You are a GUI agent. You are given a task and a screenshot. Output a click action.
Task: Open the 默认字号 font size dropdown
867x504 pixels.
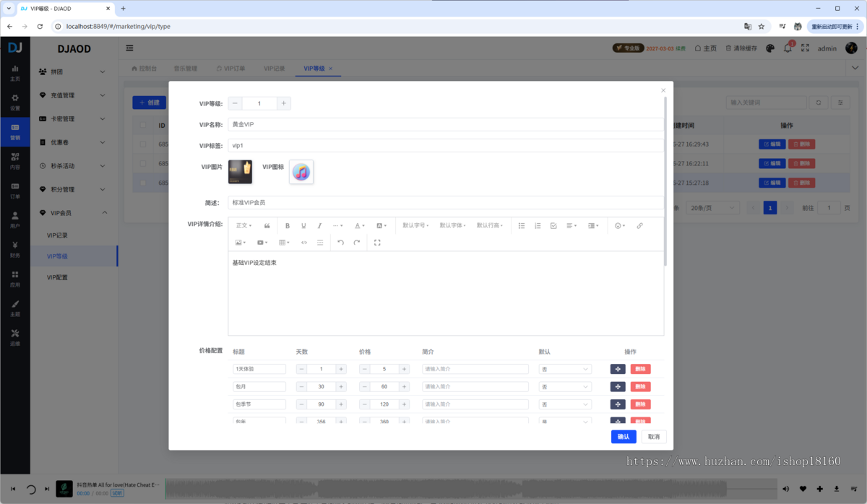tap(415, 226)
